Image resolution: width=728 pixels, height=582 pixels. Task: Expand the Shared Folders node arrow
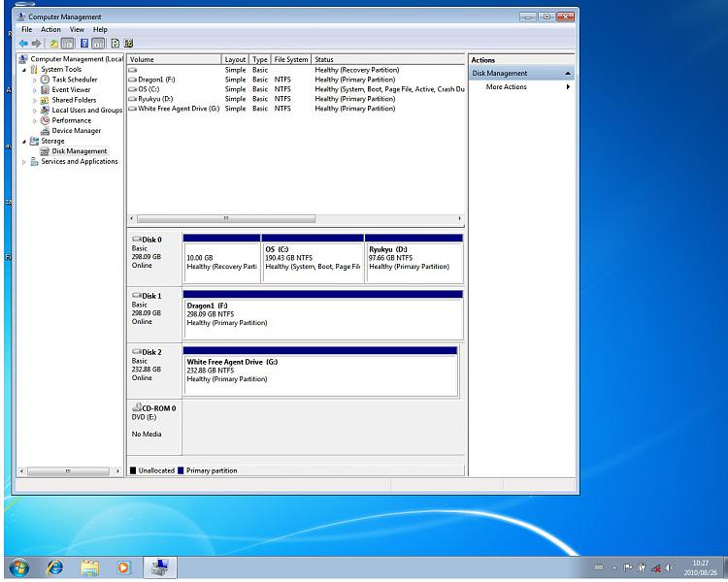pos(34,100)
